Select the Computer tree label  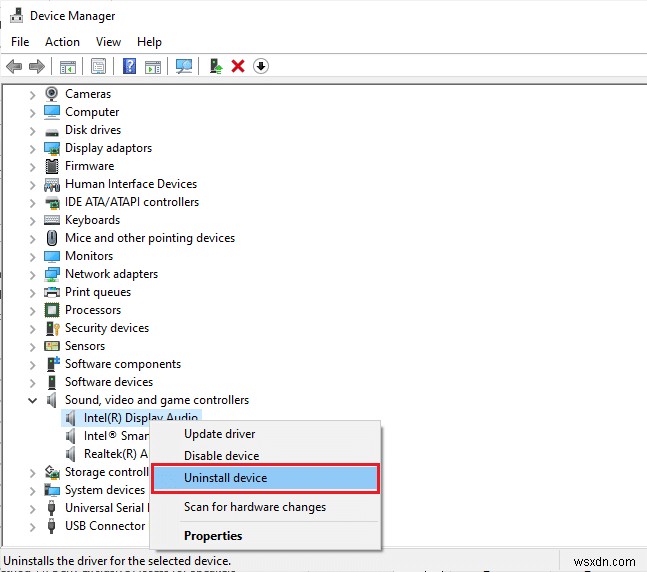pos(92,112)
